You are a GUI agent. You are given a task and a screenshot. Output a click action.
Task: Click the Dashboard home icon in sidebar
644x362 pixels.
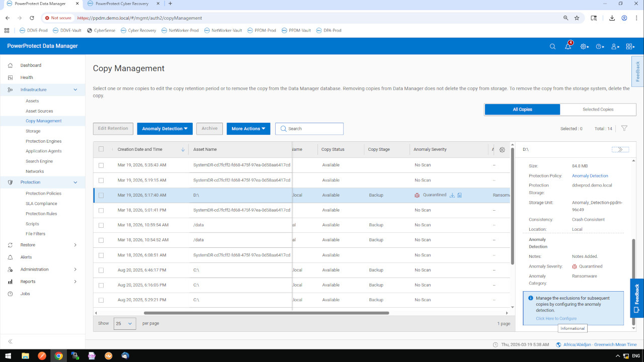[11, 65]
